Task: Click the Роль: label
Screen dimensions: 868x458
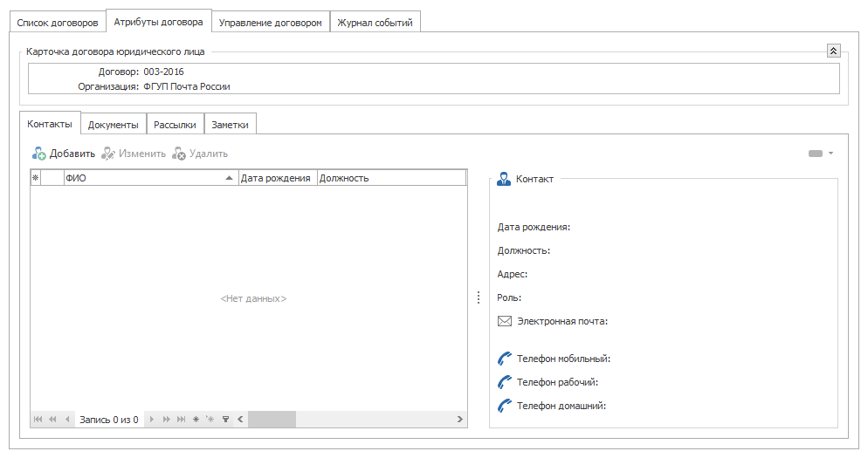Action: coord(509,297)
